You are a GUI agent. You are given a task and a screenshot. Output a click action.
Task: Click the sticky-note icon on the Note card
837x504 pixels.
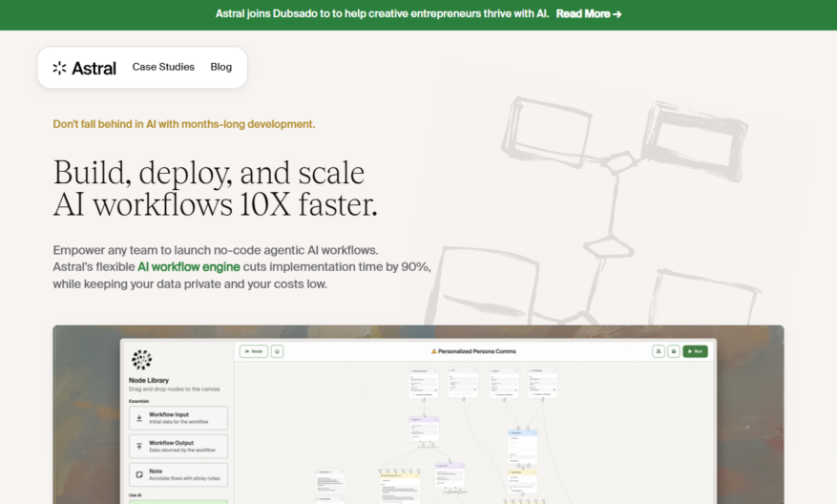pyautogui.click(x=139, y=474)
